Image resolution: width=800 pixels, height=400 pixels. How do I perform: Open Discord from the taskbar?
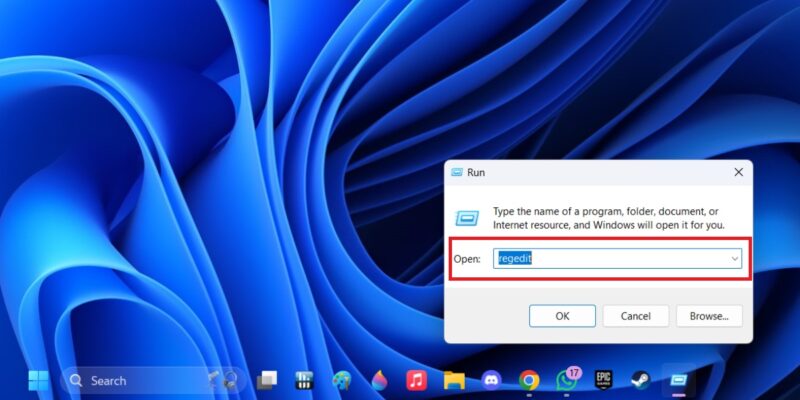tap(491, 381)
